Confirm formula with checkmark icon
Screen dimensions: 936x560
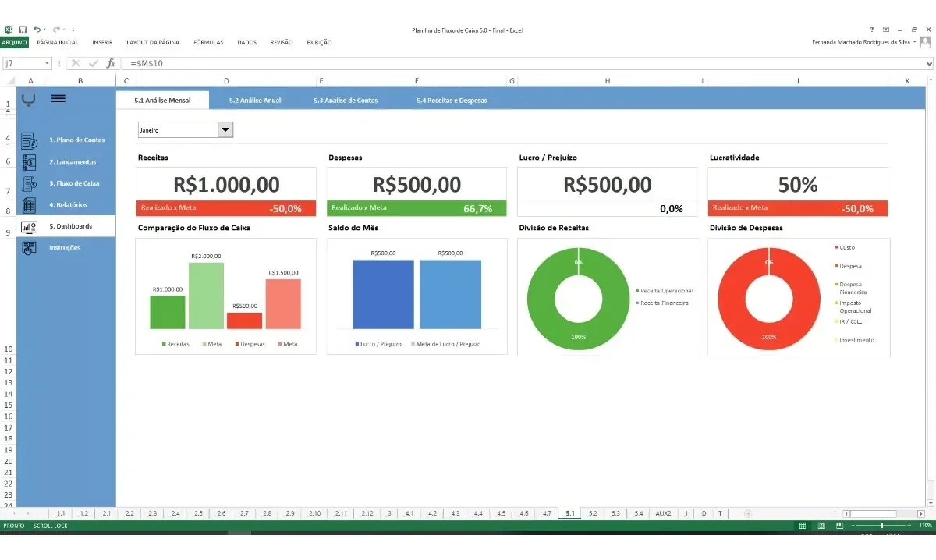point(94,63)
